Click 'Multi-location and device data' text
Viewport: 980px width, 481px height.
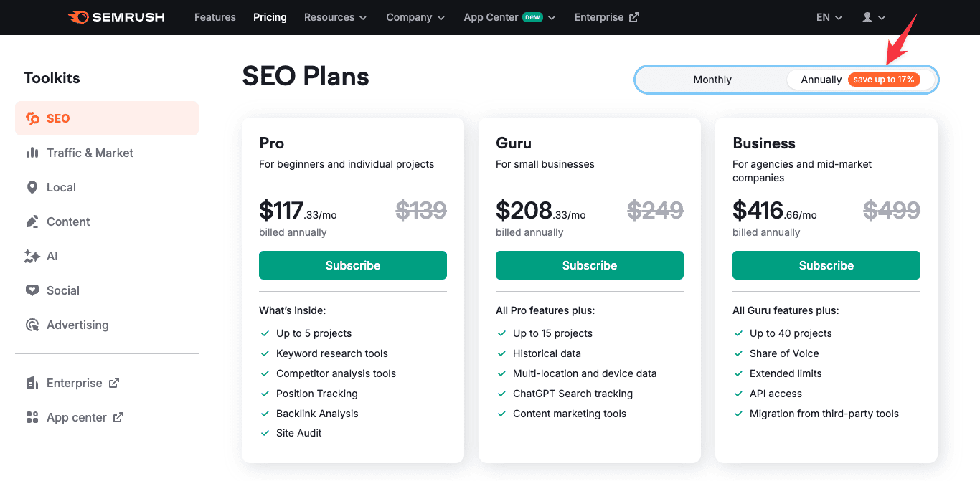pos(585,373)
